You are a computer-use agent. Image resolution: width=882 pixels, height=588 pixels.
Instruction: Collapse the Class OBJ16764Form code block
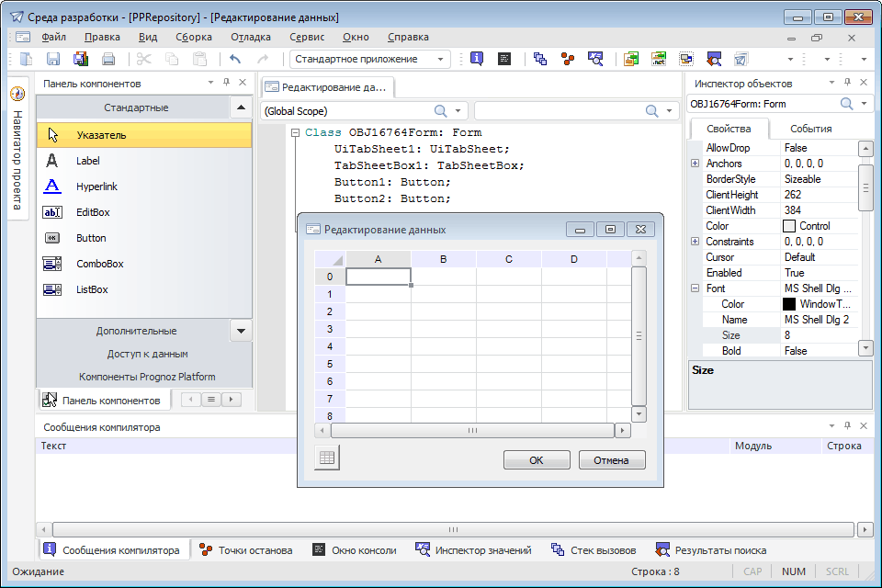tap(295, 133)
